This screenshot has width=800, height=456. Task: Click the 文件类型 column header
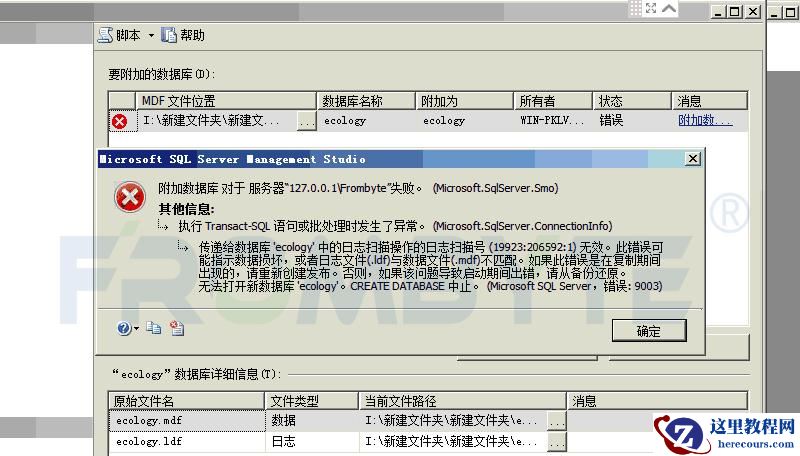312,401
